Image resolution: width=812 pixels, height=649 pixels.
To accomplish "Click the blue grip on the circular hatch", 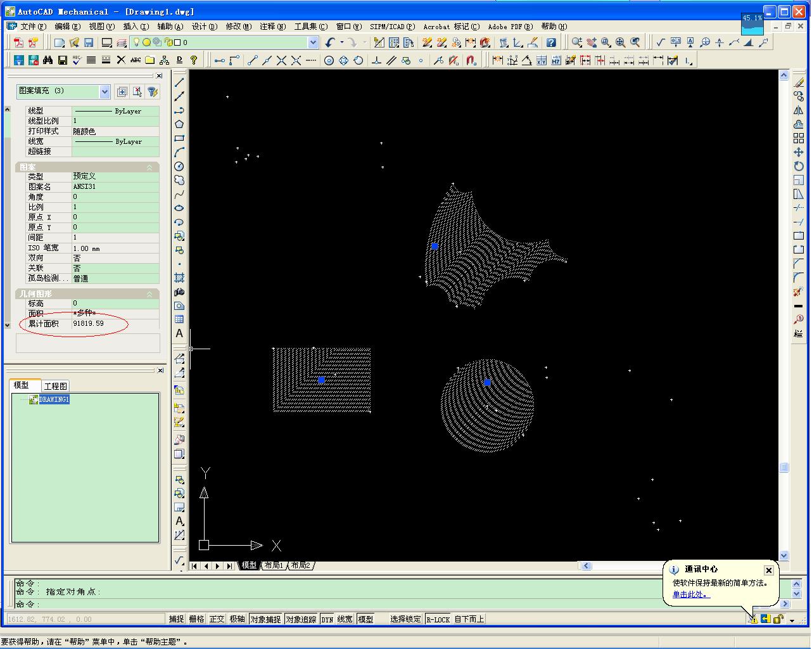I will pos(487,382).
